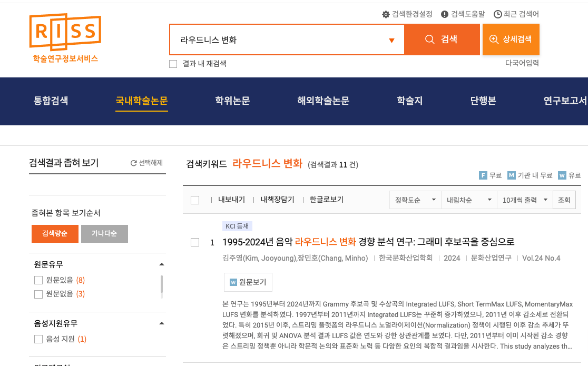Click the free (무료) legend icon
This screenshot has width=588, height=366.
[x=483, y=175]
